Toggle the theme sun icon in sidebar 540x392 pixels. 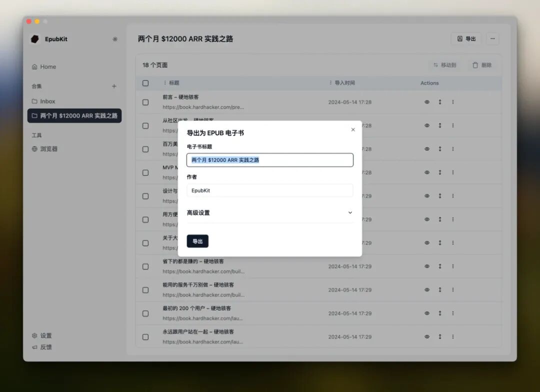pyautogui.click(x=115, y=39)
